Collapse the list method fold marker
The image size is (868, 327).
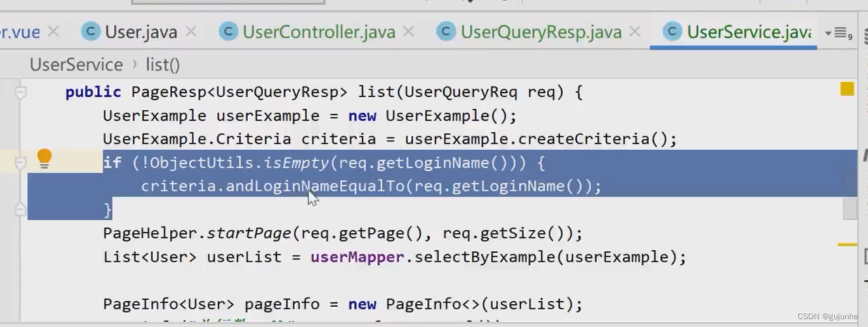tap(21, 92)
